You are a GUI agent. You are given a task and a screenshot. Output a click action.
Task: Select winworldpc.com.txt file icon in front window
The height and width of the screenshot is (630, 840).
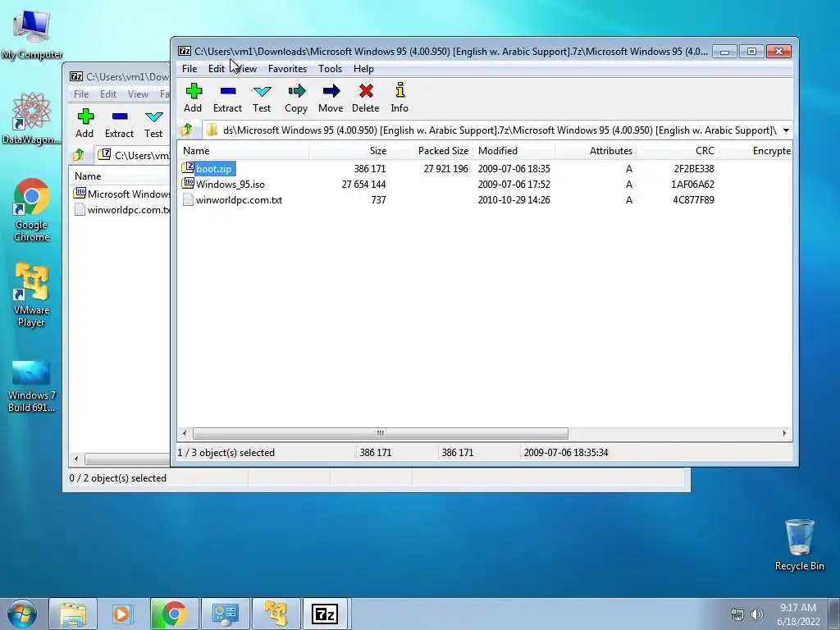pyautogui.click(x=188, y=199)
